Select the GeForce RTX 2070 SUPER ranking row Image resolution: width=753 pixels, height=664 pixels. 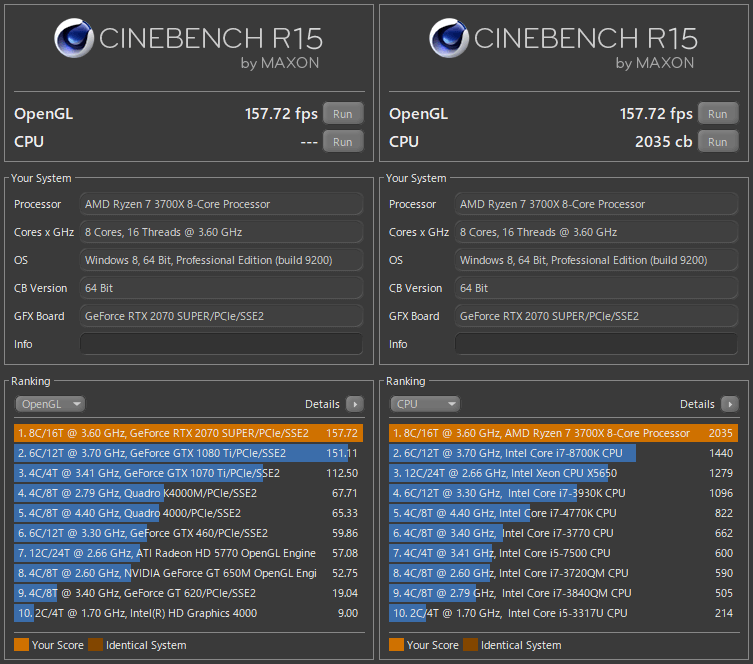188,433
